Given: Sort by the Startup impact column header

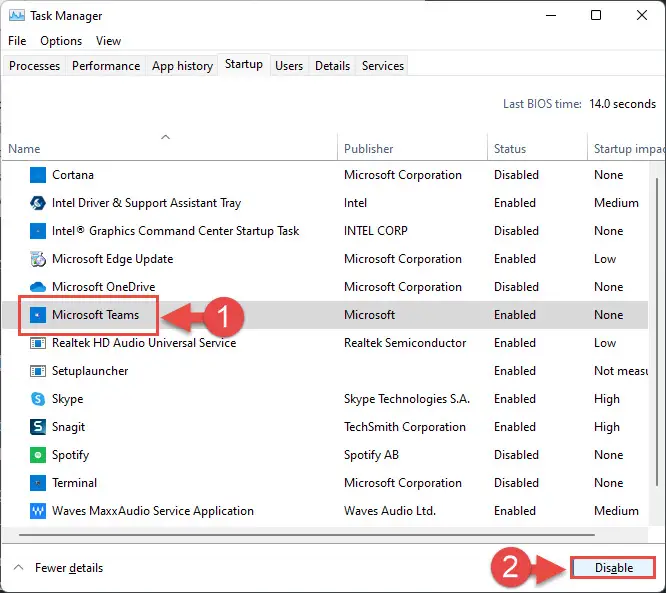Looking at the screenshot, I should 626,147.
